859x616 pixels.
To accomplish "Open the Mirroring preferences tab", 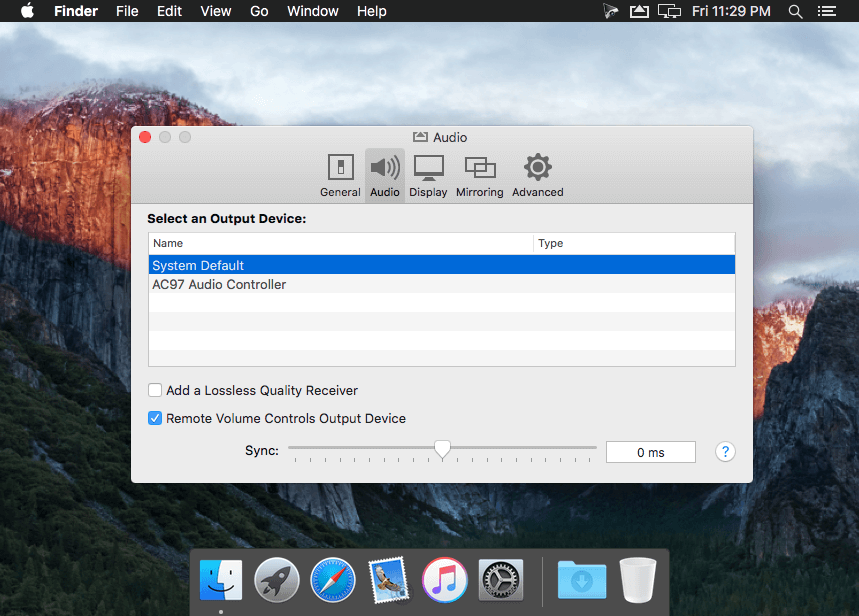I will [479, 175].
